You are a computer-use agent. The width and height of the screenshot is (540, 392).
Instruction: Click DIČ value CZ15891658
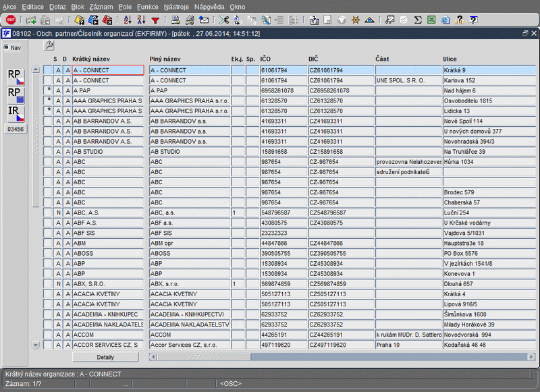(x=342, y=152)
